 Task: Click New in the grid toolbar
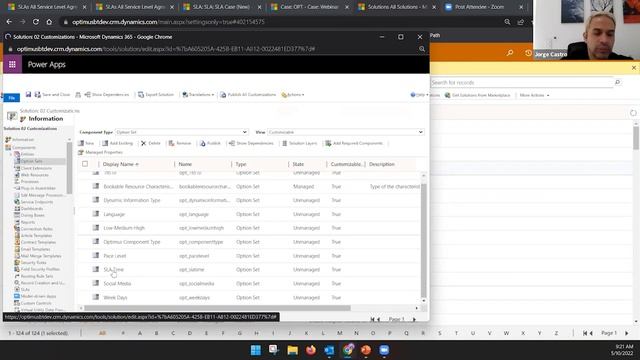[86, 143]
